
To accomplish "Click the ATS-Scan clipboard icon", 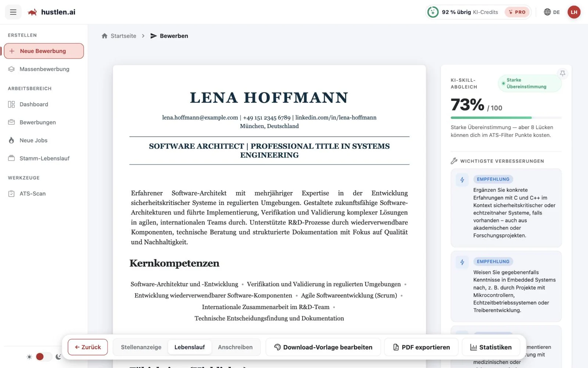I will coord(11,194).
